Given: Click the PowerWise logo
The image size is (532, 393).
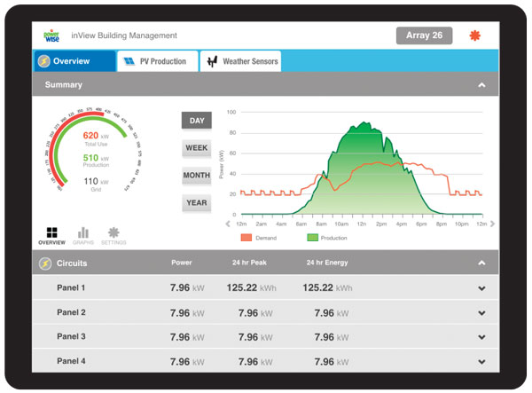Looking at the screenshot, I should tap(51, 35).
